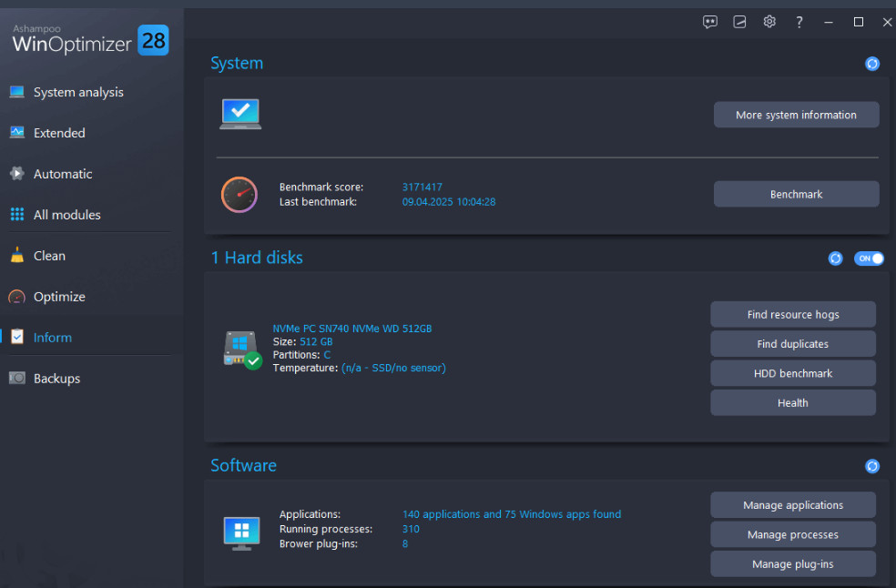Open Backups via its sidebar icon
The height and width of the screenshot is (588, 896).
coord(16,378)
